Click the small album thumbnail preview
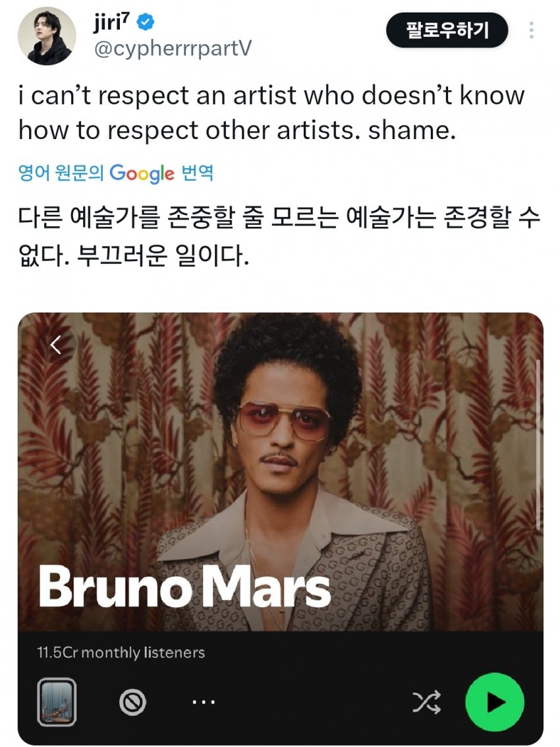 pyautogui.click(x=57, y=702)
